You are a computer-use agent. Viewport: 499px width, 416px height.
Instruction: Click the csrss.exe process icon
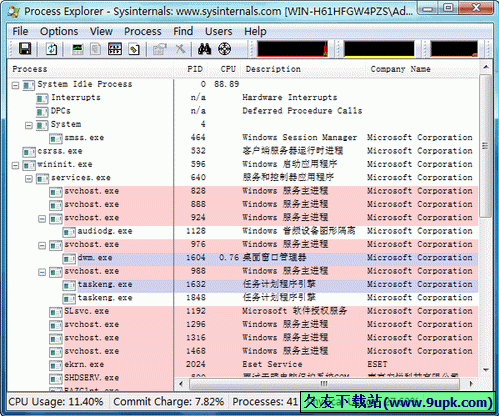click(29, 152)
